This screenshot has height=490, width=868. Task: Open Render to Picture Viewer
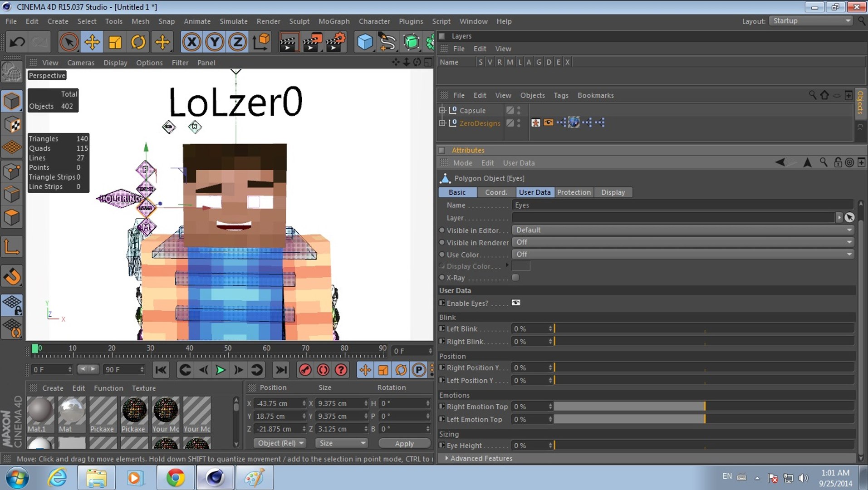click(312, 42)
